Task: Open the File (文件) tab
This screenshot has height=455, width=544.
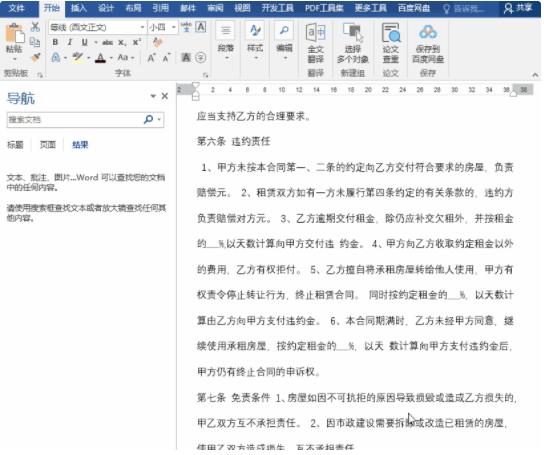Action: tap(16, 8)
